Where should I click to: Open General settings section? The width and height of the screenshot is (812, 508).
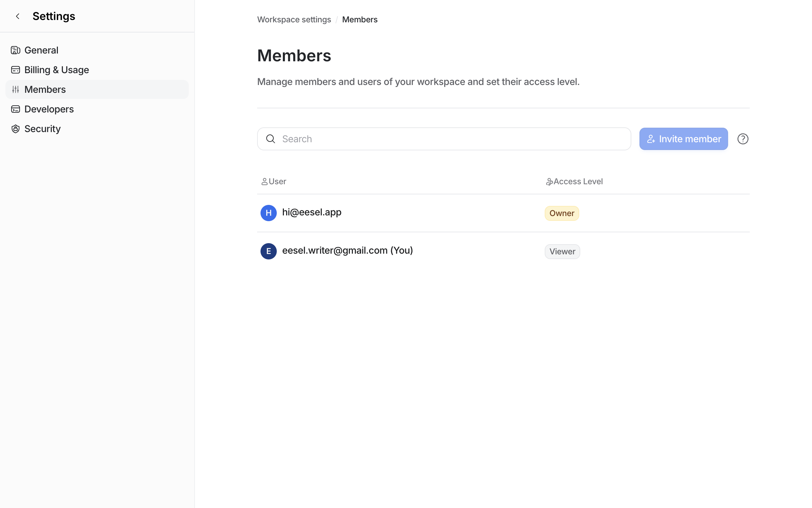97,50
